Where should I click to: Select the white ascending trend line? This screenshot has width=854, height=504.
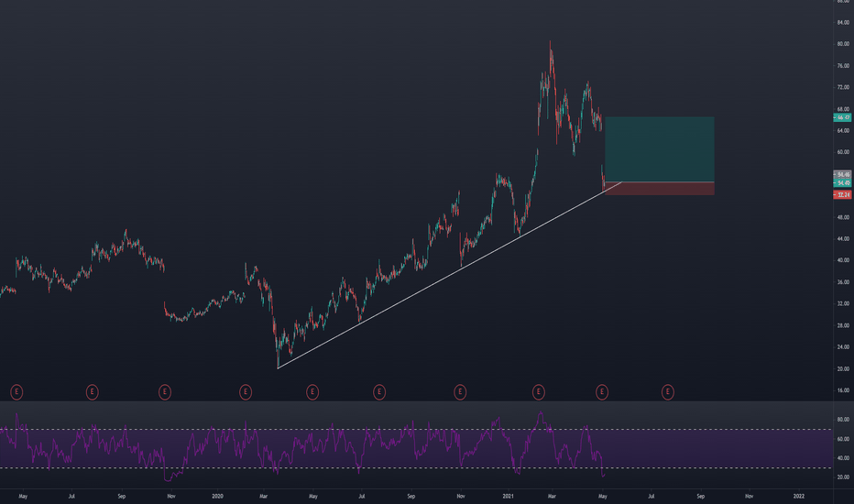[x=449, y=275]
